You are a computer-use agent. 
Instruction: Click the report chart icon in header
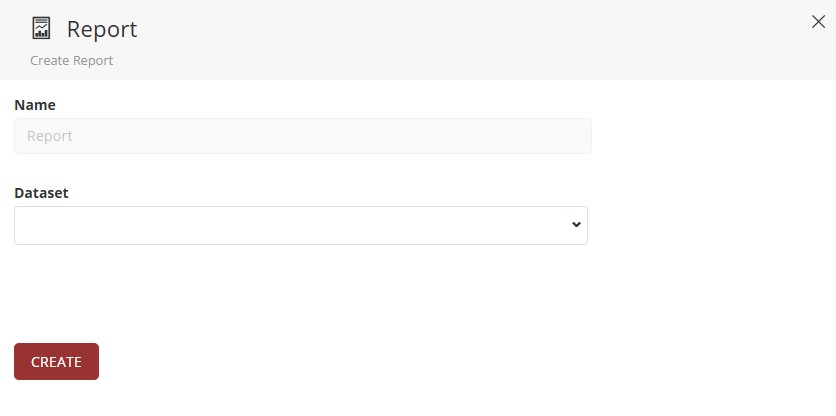coord(41,28)
